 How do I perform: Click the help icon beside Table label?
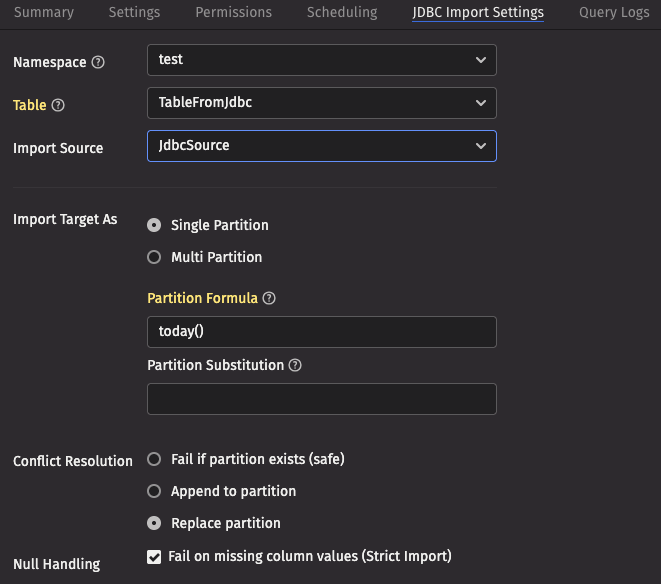[x=58, y=105]
